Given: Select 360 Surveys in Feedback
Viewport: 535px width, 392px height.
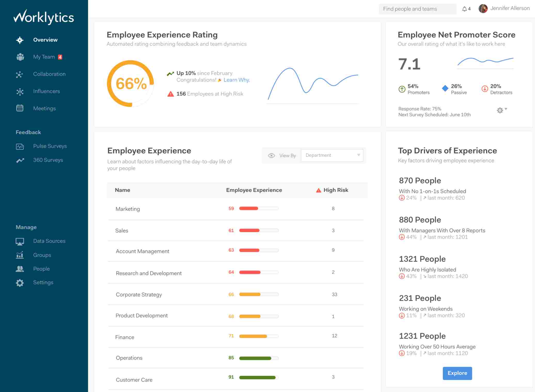Looking at the screenshot, I should [x=48, y=160].
